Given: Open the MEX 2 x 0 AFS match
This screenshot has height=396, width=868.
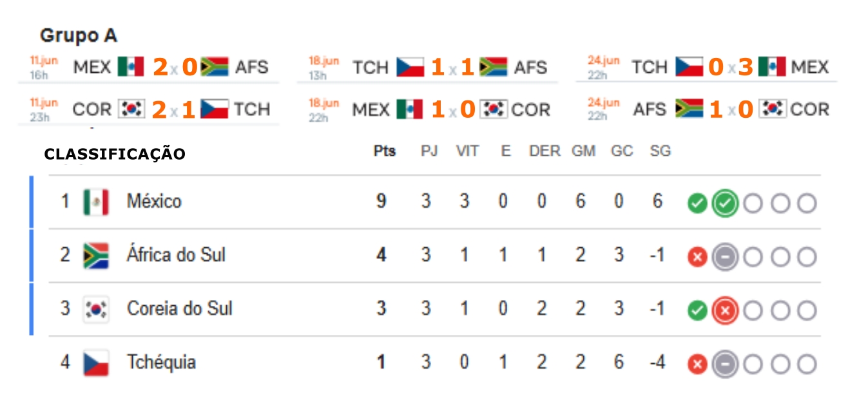Looking at the screenshot, I should point(149,67).
